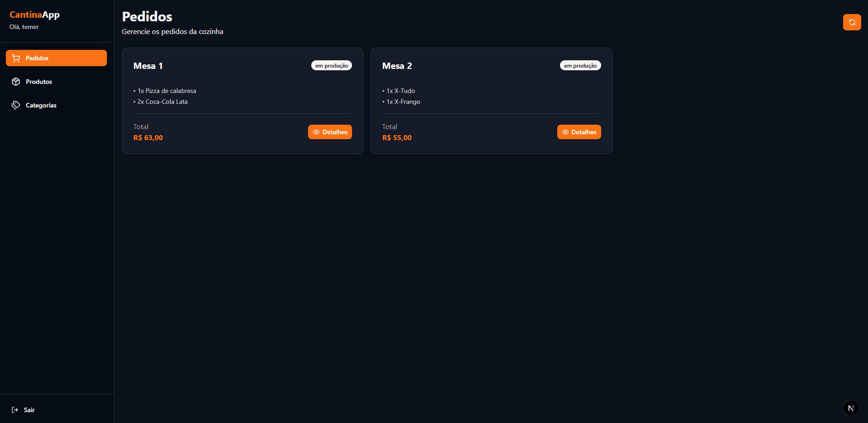Image resolution: width=868 pixels, height=423 pixels.
Task: Click Sair to log out
Action: pyautogui.click(x=29, y=409)
